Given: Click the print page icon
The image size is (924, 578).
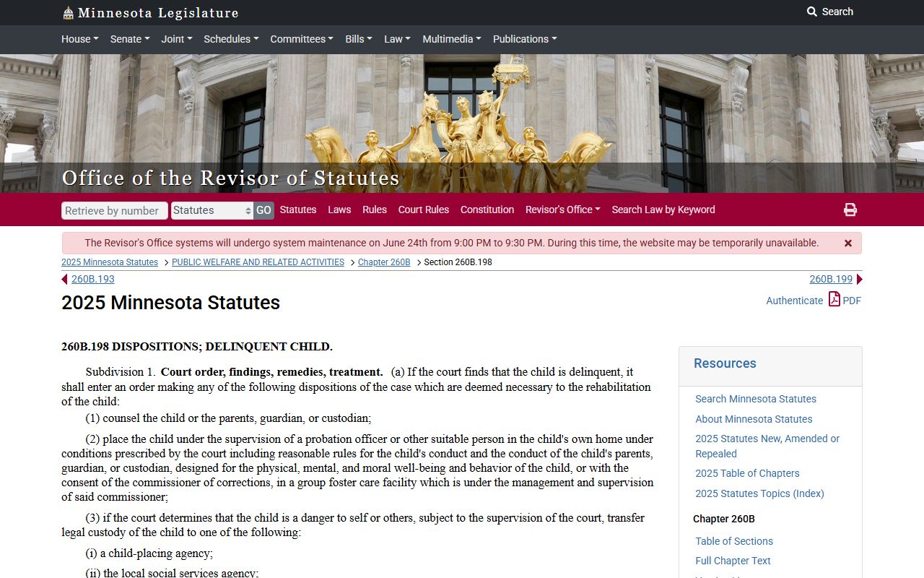Looking at the screenshot, I should [850, 210].
